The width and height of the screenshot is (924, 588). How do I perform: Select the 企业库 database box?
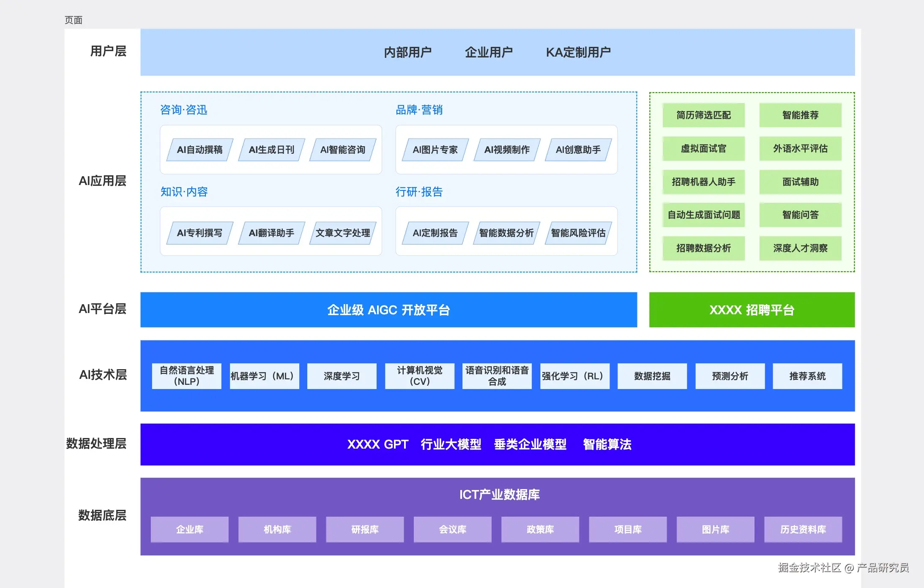click(189, 529)
